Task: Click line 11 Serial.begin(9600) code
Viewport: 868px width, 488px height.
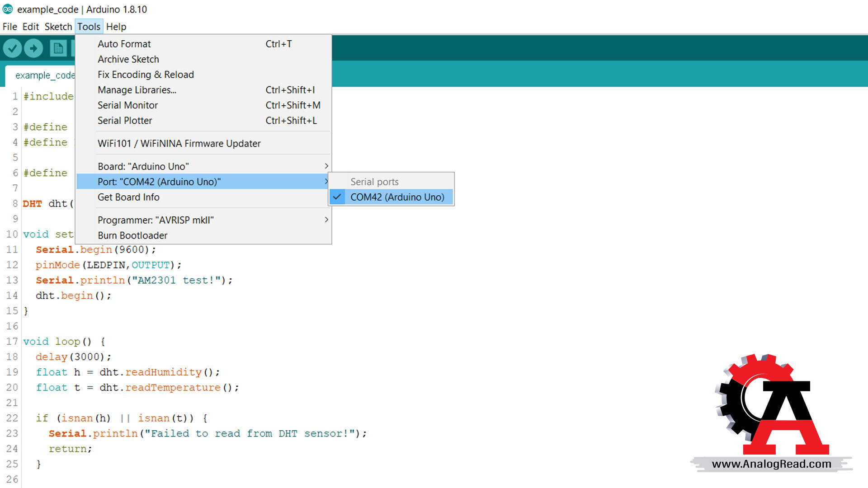Action: (x=96, y=249)
